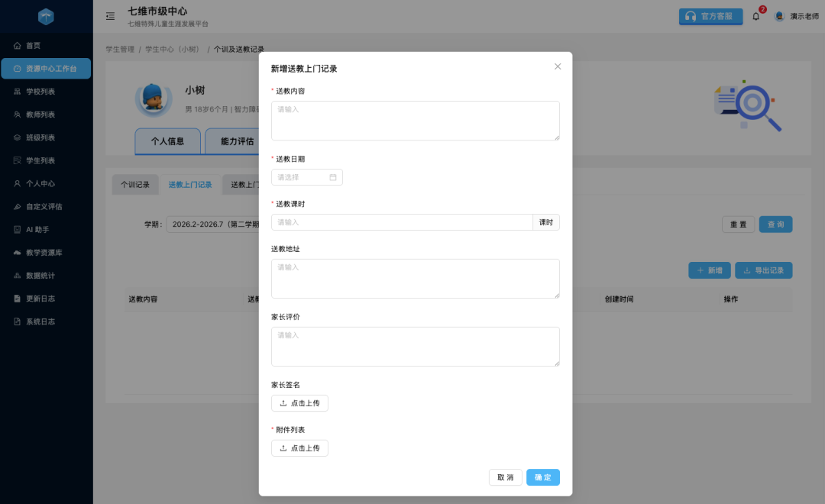The height and width of the screenshot is (504, 825).
Task: Open 数据统计 in the sidebar
Action: click(47, 276)
